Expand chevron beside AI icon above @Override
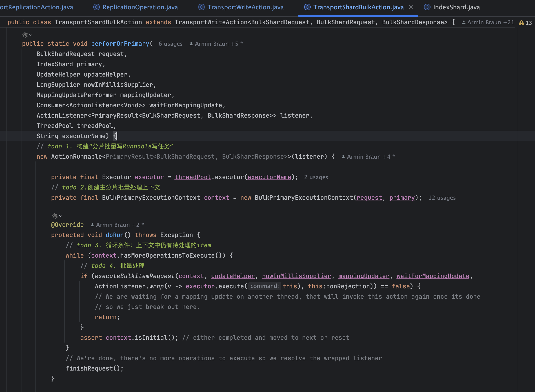 coord(61,216)
